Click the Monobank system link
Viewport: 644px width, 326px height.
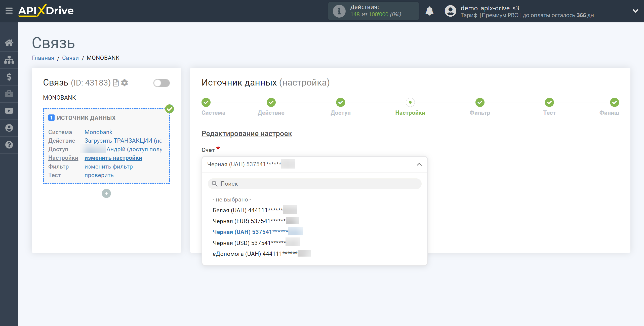(98, 132)
